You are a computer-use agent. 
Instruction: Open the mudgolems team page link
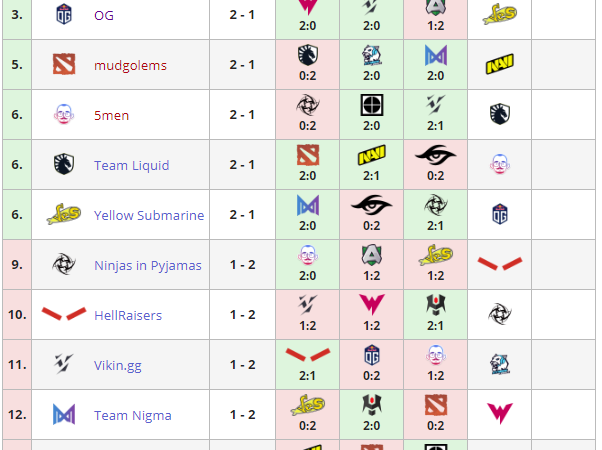pos(130,65)
